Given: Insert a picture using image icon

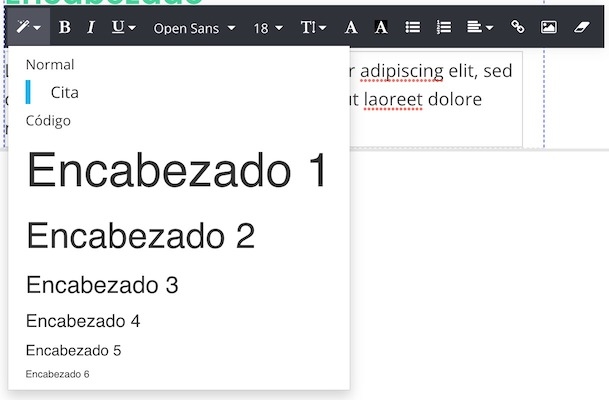Looking at the screenshot, I should click(548, 28).
